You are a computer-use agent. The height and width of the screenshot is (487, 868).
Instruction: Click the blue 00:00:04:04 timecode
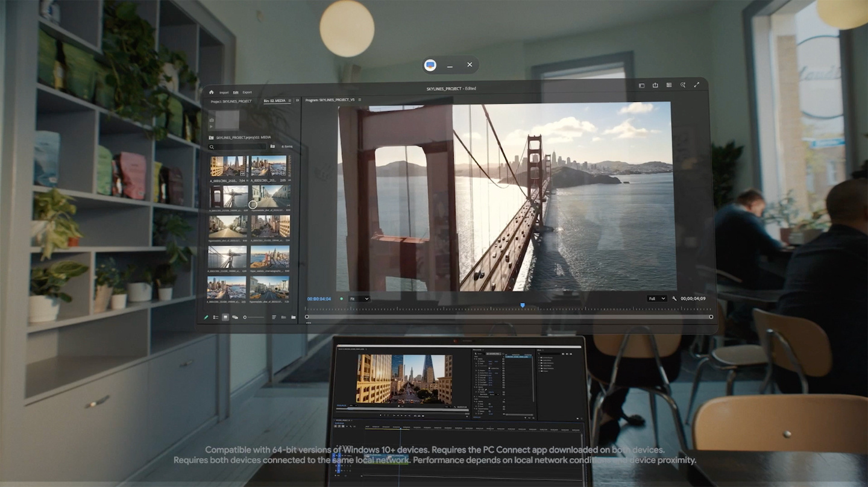point(319,299)
